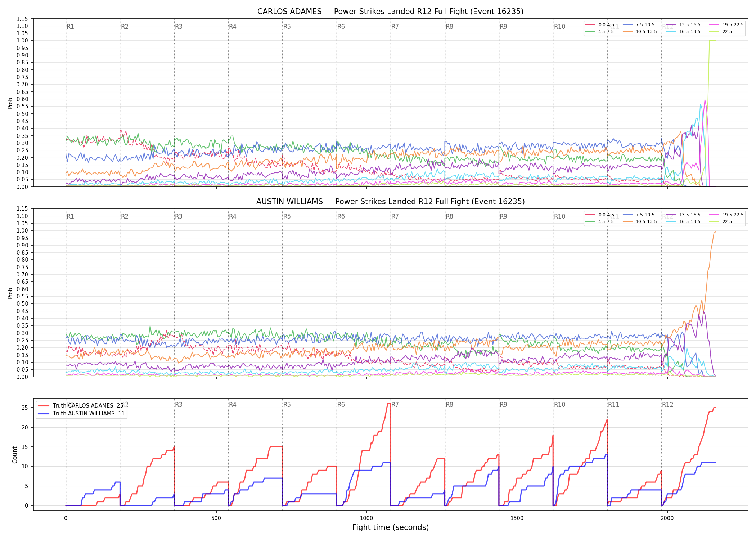Click the 4.5-7.5 legend entry in Carlos Adames chart
The image size is (756, 540).
600,32
